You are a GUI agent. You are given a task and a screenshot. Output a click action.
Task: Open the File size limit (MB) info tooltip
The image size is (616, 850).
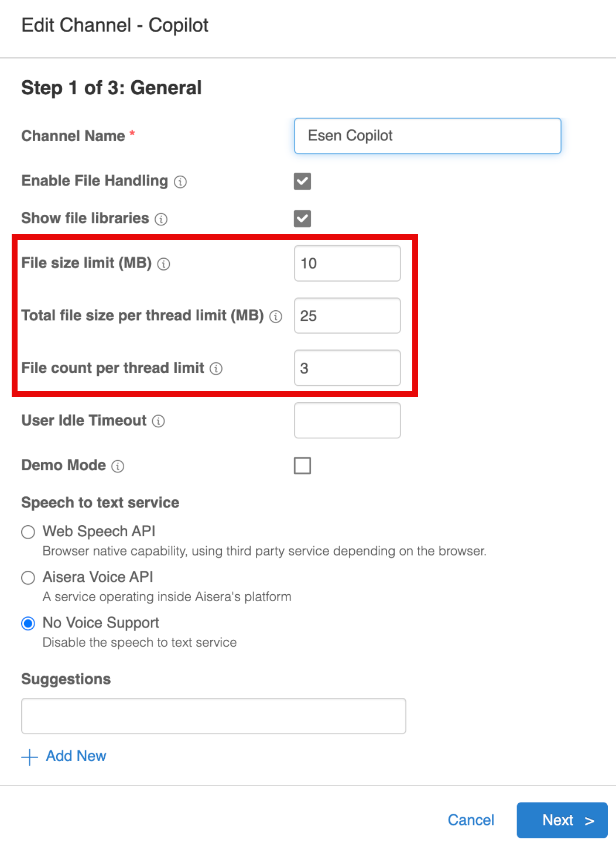click(x=164, y=264)
